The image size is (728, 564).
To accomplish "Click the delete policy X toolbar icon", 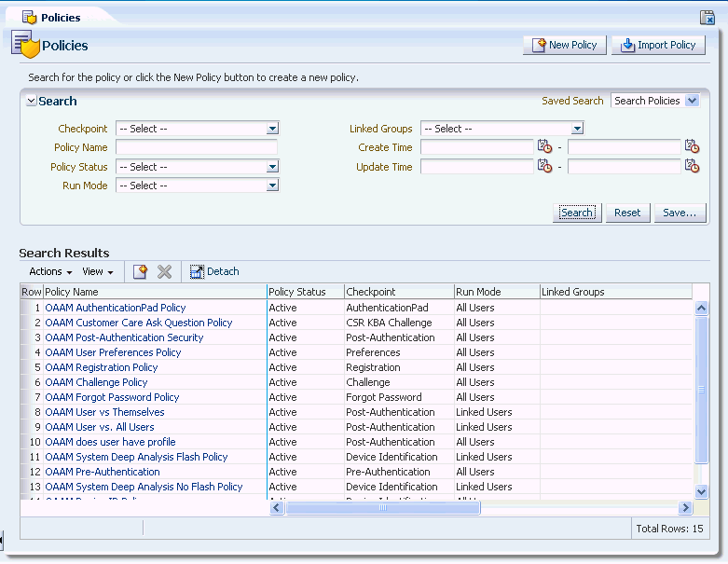I will (165, 271).
